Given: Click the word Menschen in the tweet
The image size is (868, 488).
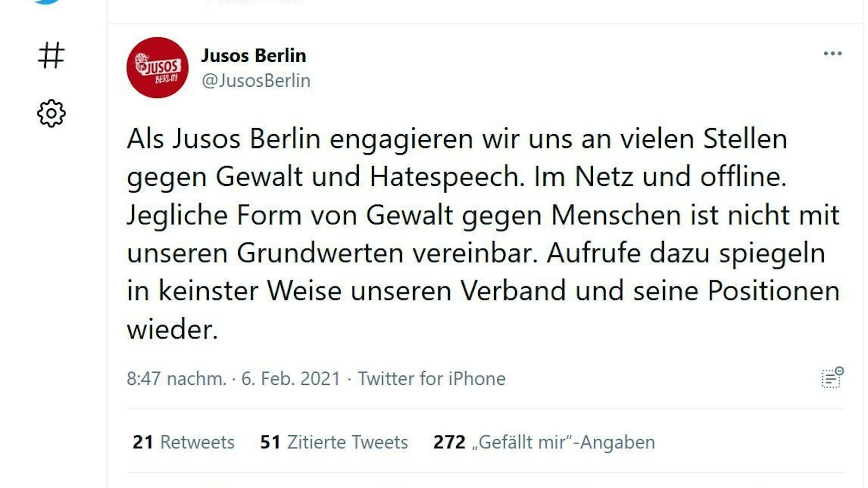Looking at the screenshot, I should pyautogui.click(x=616, y=215).
